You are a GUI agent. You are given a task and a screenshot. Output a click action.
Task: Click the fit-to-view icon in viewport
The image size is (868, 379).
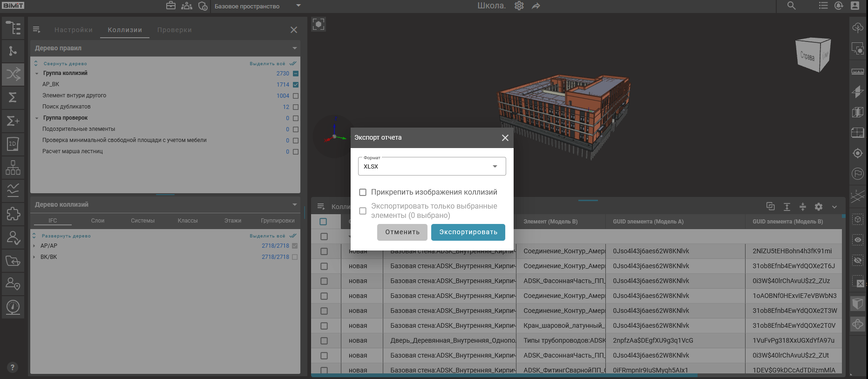click(x=319, y=25)
